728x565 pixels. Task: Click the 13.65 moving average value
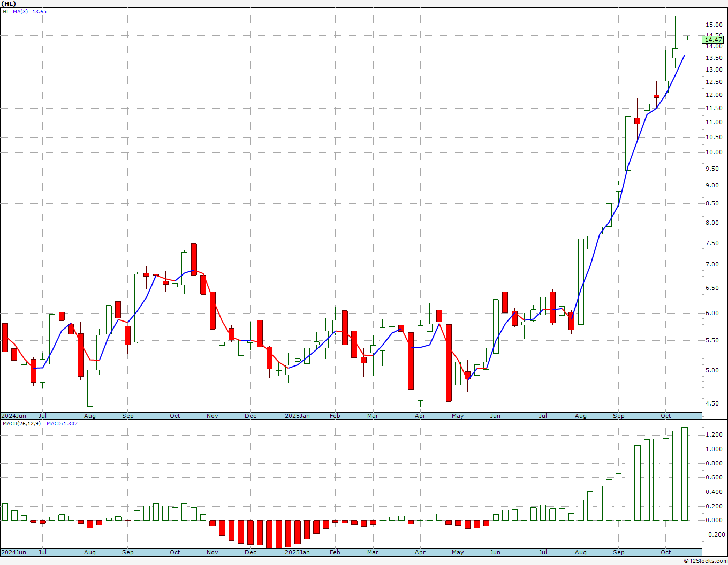pos(39,11)
